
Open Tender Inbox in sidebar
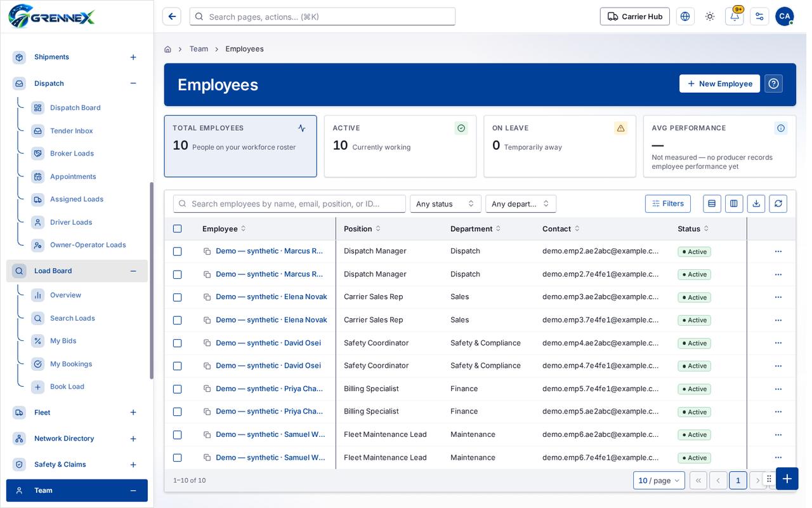[x=71, y=131]
